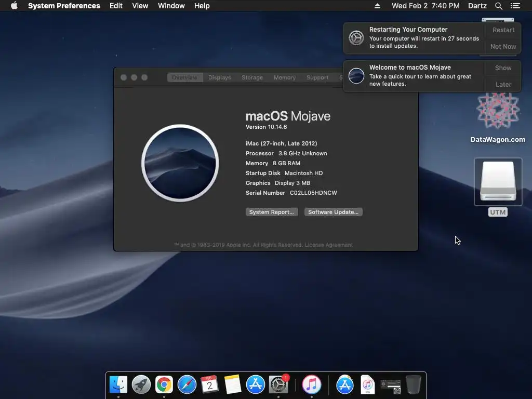Screen dimensions: 532x399
Task: Switch to the Storage tab
Action: click(x=252, y=77)
